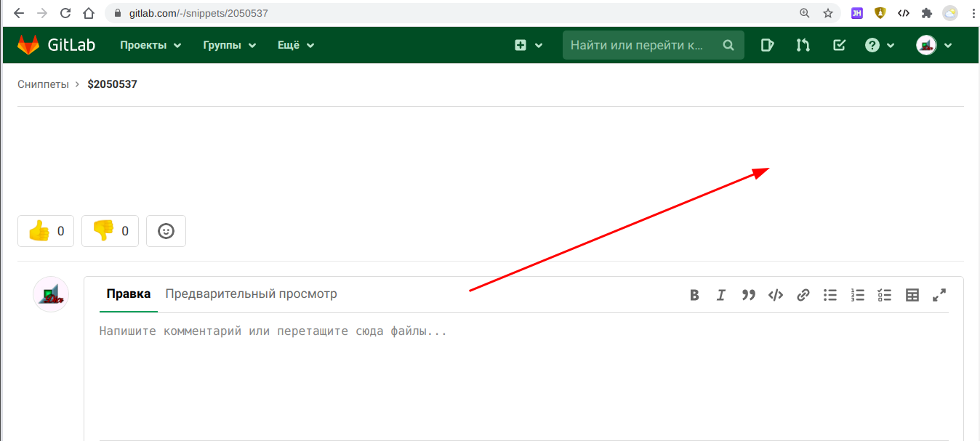Open the Проекты dropdown menu
The width and height of the screenshot is (980, 441).
(x=150, y=45)
